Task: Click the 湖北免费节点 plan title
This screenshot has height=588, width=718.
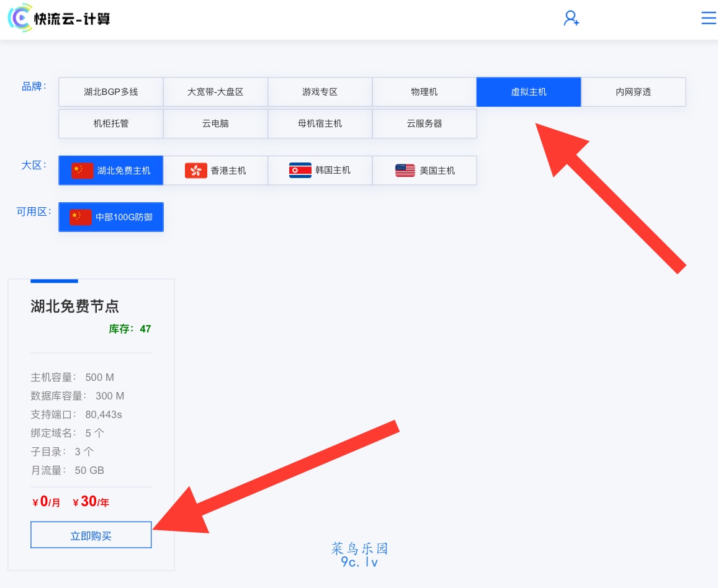Action: (x=74, y=306)
